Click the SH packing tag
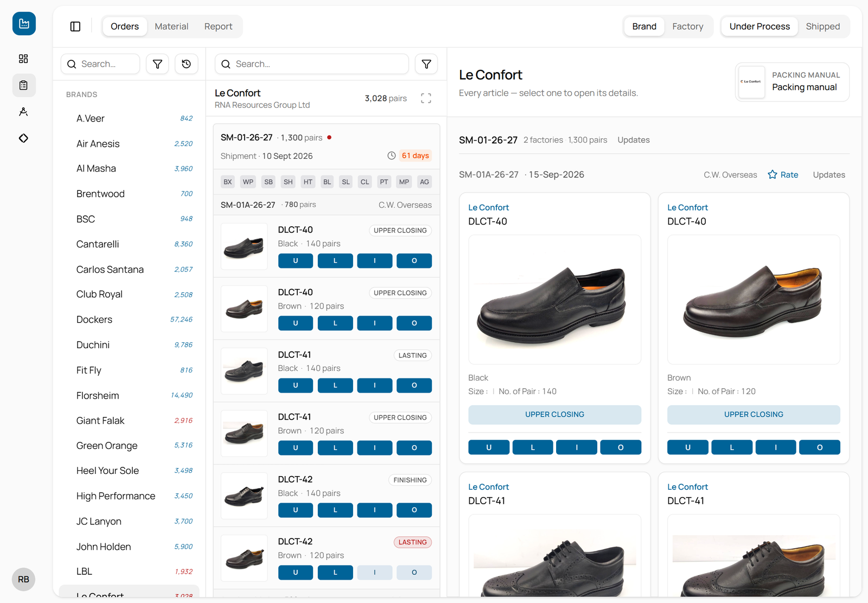This screenshot has height=603, width=868. coord(288,182)
